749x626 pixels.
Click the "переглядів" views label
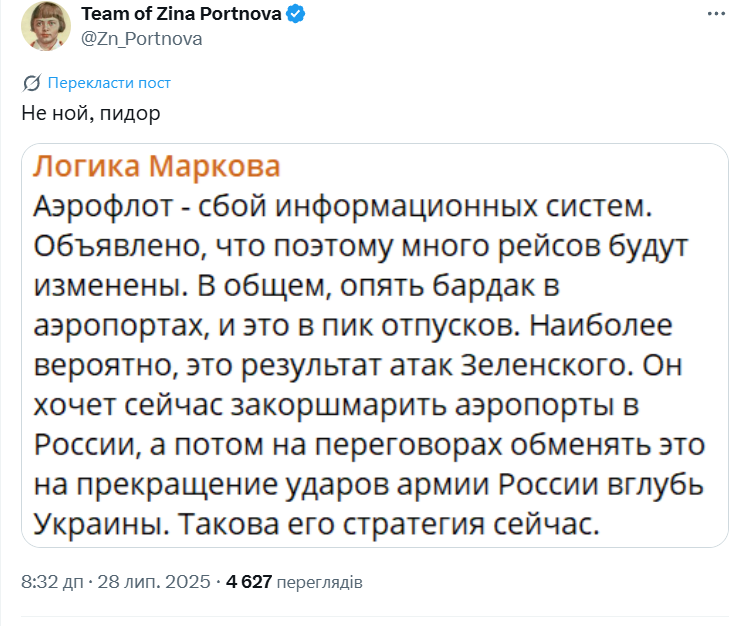(x=320, y=581)
